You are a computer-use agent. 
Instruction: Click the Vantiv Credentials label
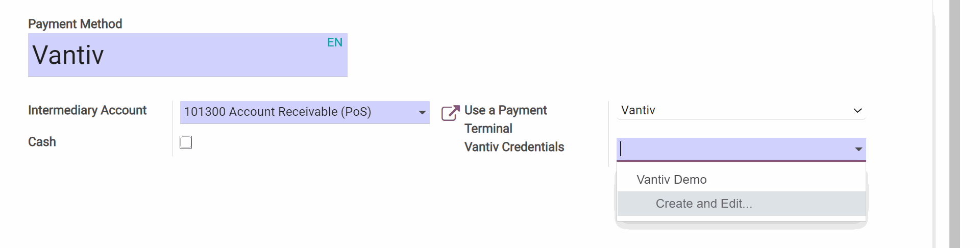[514, 147]
